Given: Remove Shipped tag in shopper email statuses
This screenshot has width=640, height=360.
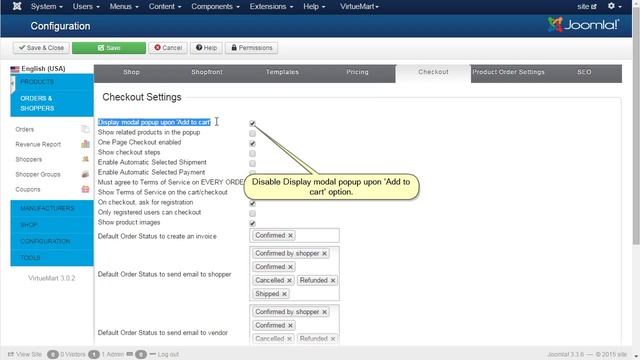Looking at the screenshot, I should click(x=284, y=294).
